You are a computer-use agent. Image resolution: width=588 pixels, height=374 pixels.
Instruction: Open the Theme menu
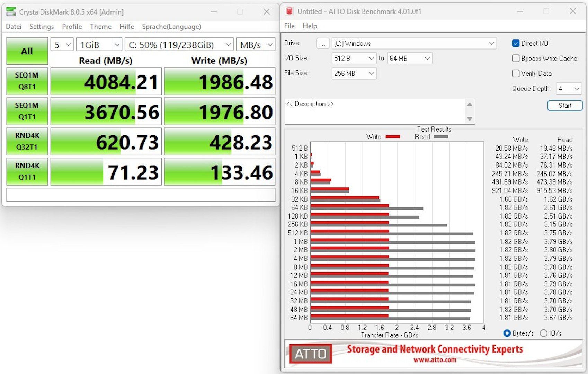click(100, 27)
